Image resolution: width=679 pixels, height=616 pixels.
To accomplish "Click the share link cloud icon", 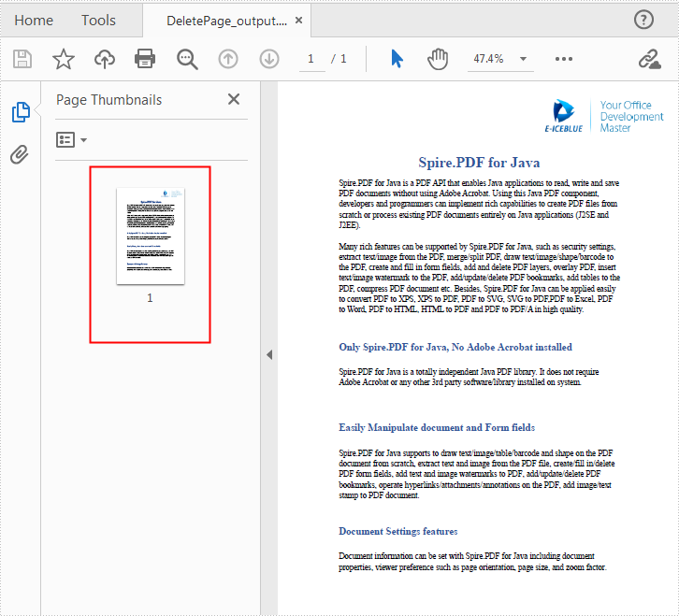I will coord(650,59).
